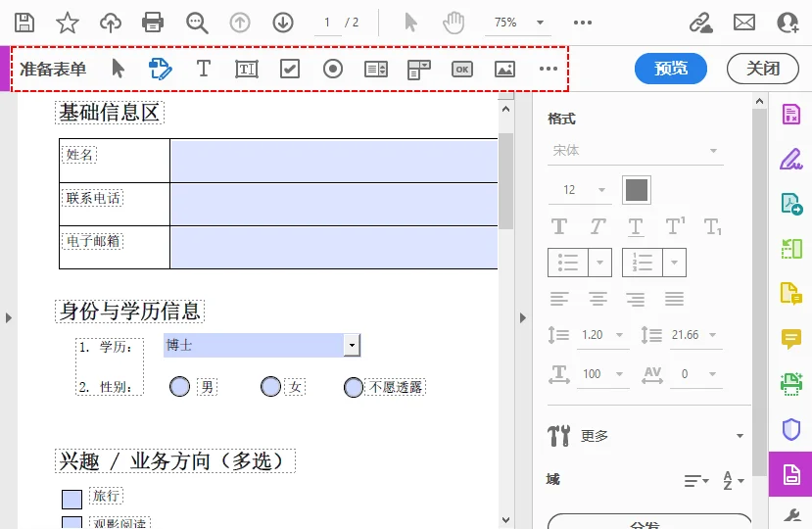Screen dimensions: 812x529
Task: Add text with T tool
Action: tap(204, 69)
